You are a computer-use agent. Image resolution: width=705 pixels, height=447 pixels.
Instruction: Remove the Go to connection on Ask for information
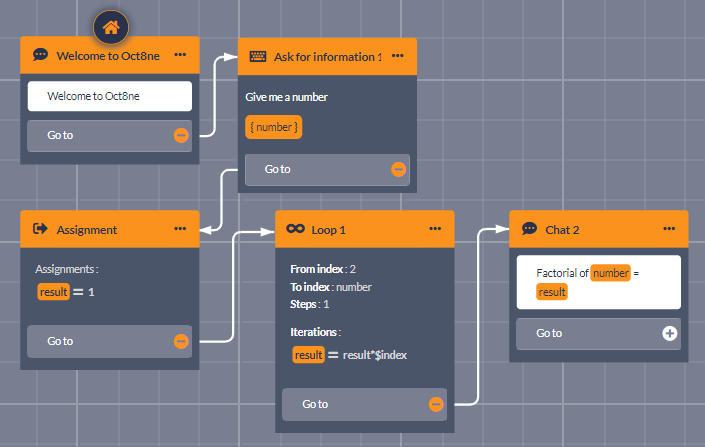click(398, 169)
